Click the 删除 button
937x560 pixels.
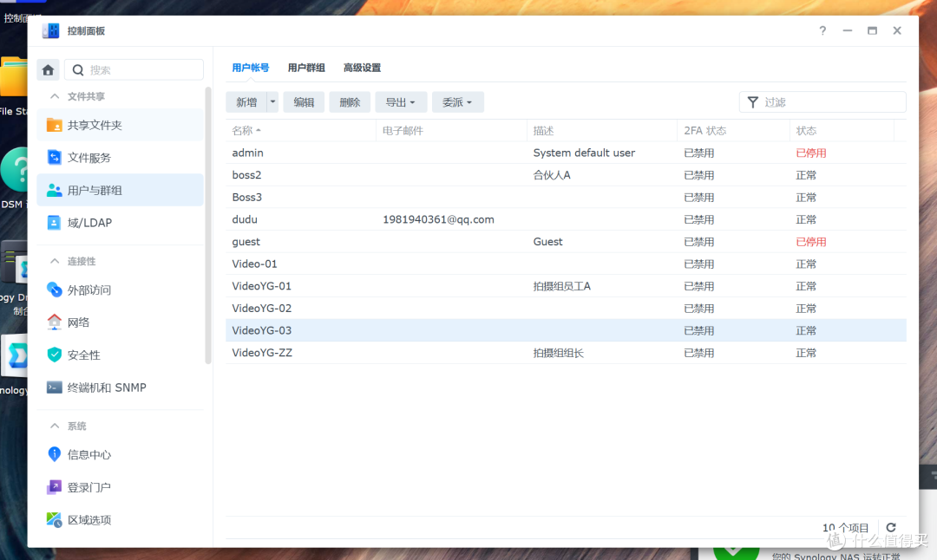pyautogui.click(x=350, y=102)
